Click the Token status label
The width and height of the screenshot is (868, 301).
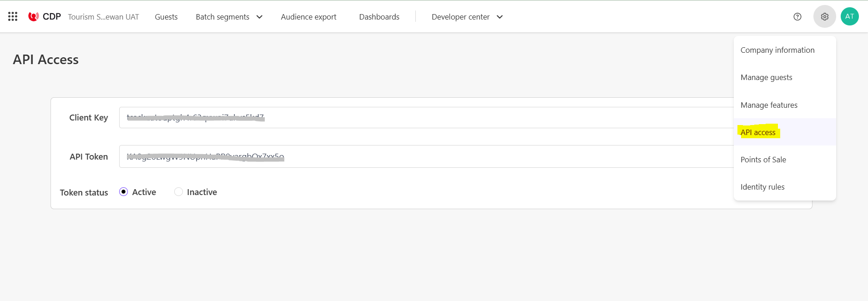click(84, 192)
